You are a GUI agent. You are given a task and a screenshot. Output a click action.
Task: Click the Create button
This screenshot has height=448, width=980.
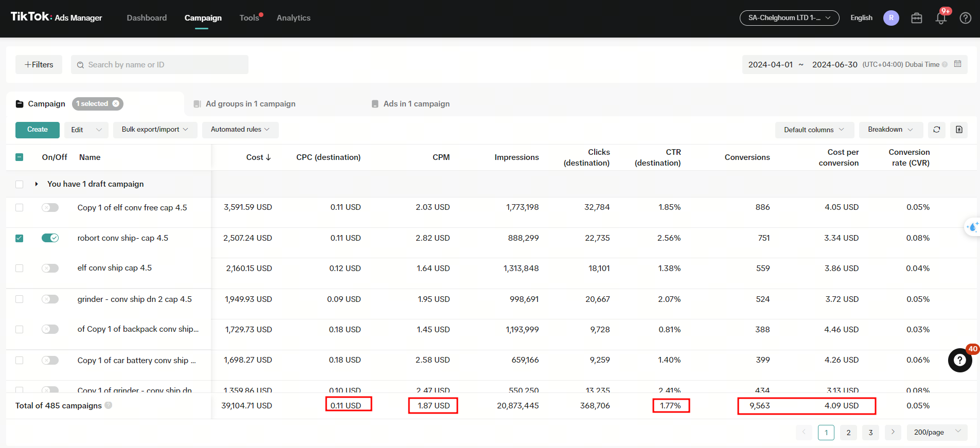(x=38, y=130)
